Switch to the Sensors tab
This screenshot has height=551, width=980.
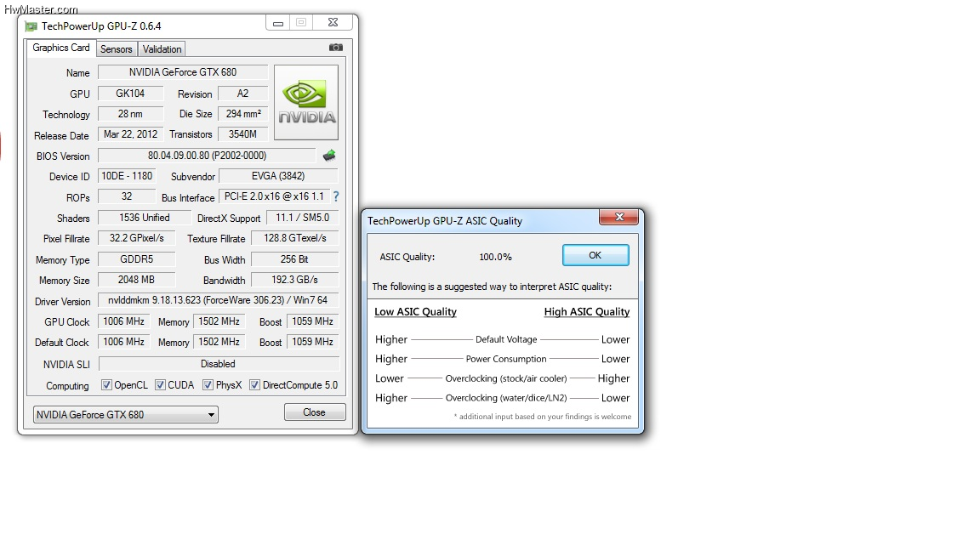pos(117,48)
